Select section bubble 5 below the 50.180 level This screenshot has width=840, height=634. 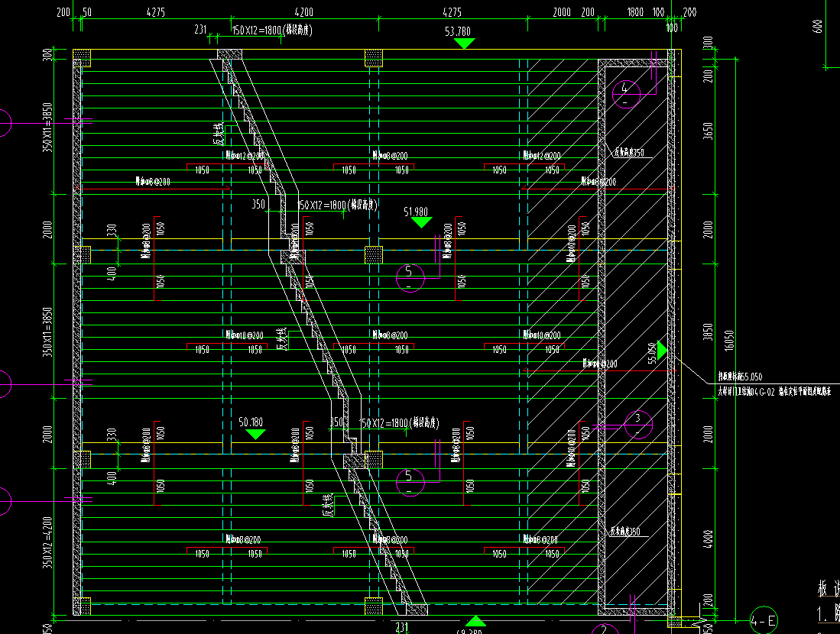click(410, 481)
